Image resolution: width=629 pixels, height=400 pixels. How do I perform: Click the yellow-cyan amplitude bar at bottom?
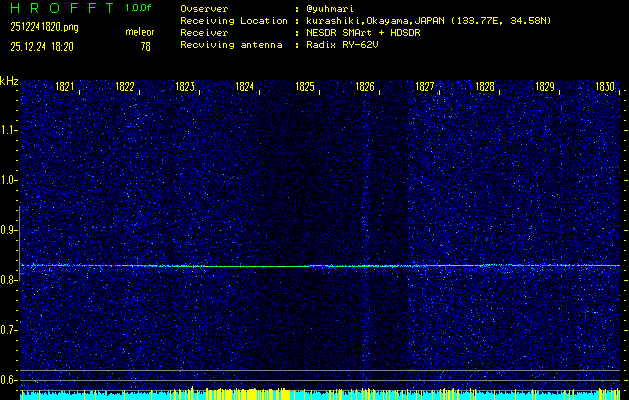[x=320, y=394]
